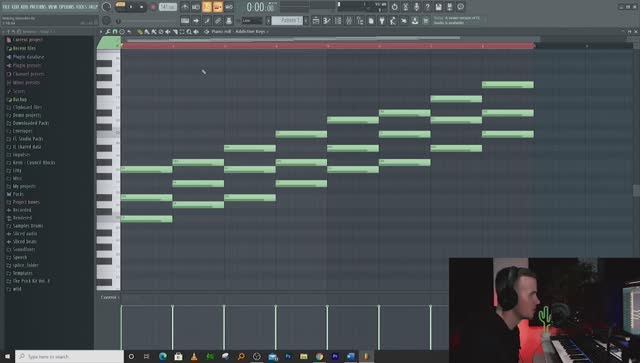Open the Playlist window icon
This screenshot has height=363, width=640.
coord(316,20)
